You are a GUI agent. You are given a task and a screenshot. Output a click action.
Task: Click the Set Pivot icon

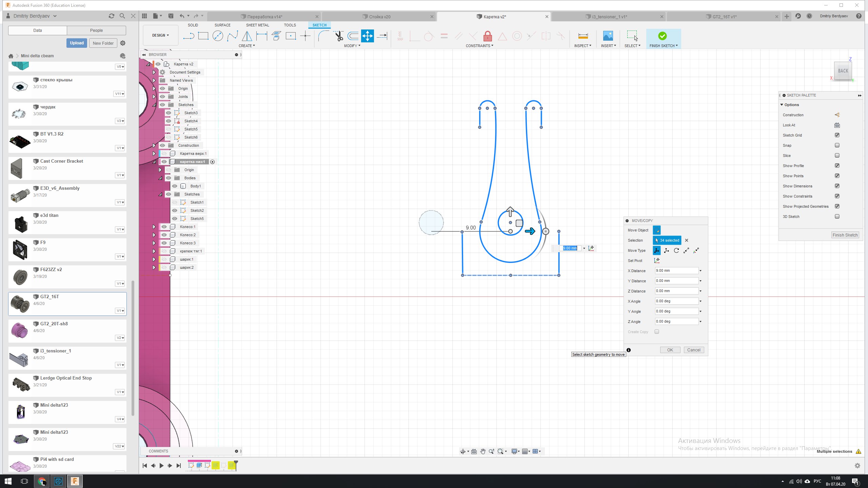[x=657, y=261]
